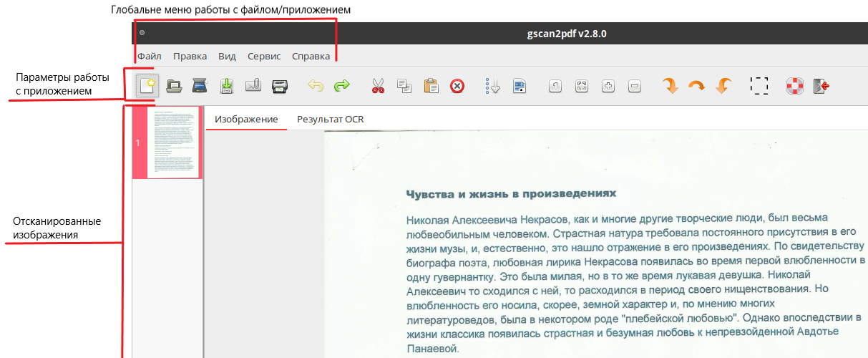
Task: Start scanning with the scanner icon
Action: [200, 87]
